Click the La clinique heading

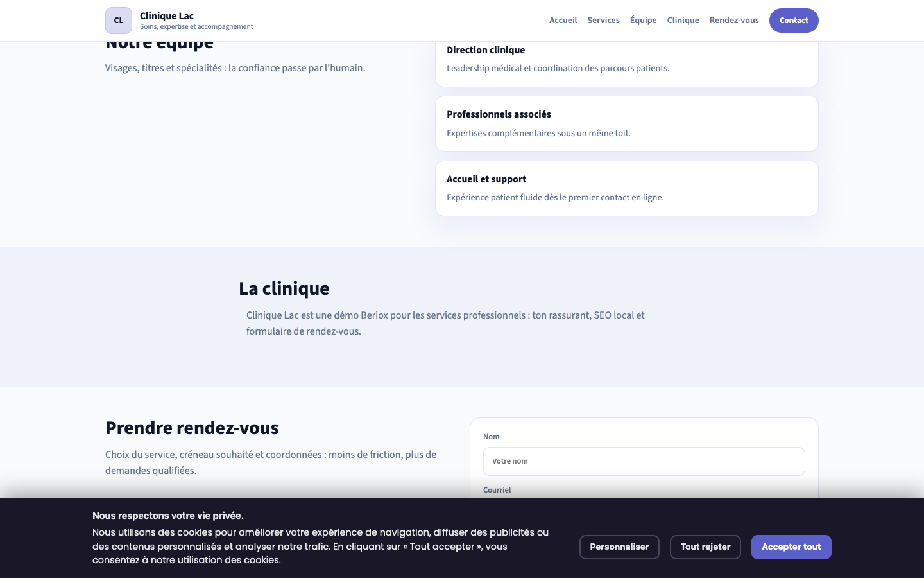click(x=284, y=289)
